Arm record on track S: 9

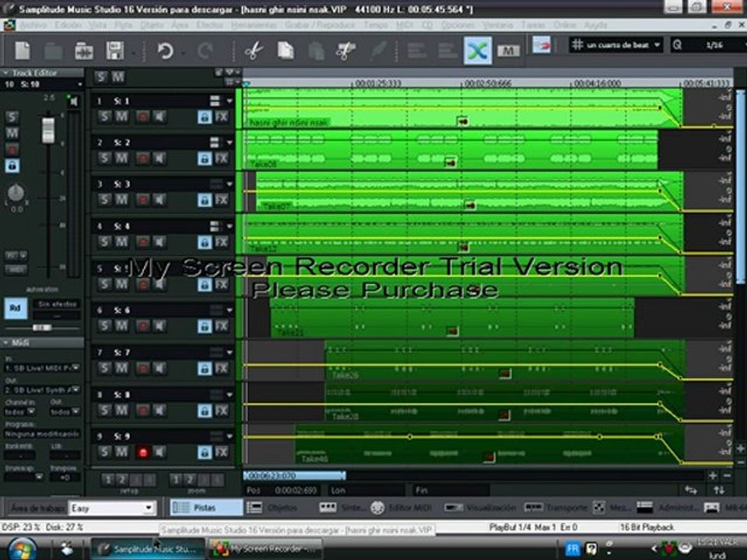142,453
